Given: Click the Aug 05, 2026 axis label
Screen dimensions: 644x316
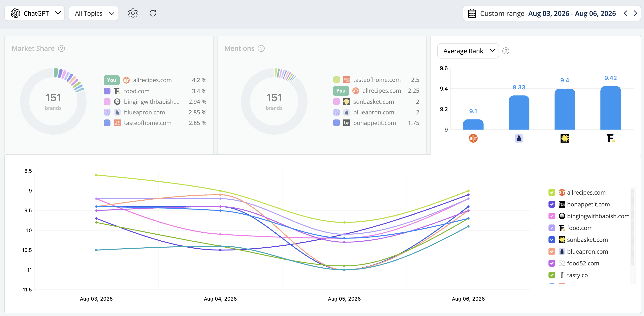Looking at the screenshot, I should coord(344,299).
